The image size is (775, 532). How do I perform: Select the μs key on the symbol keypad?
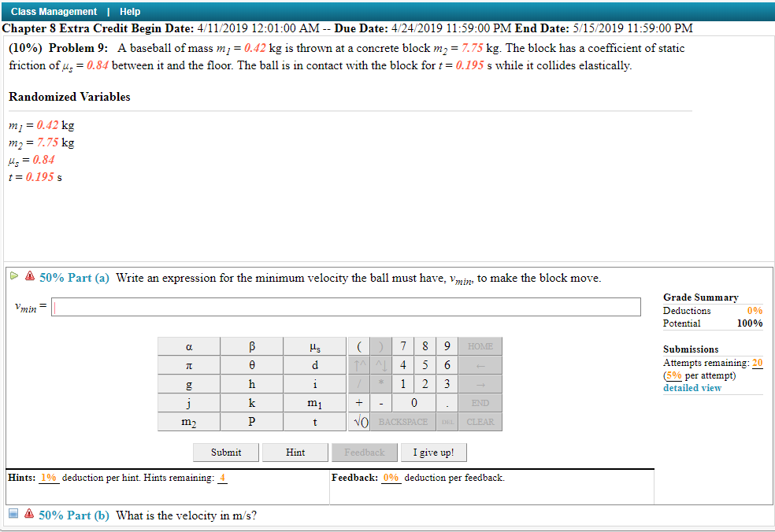click(314, 345)
